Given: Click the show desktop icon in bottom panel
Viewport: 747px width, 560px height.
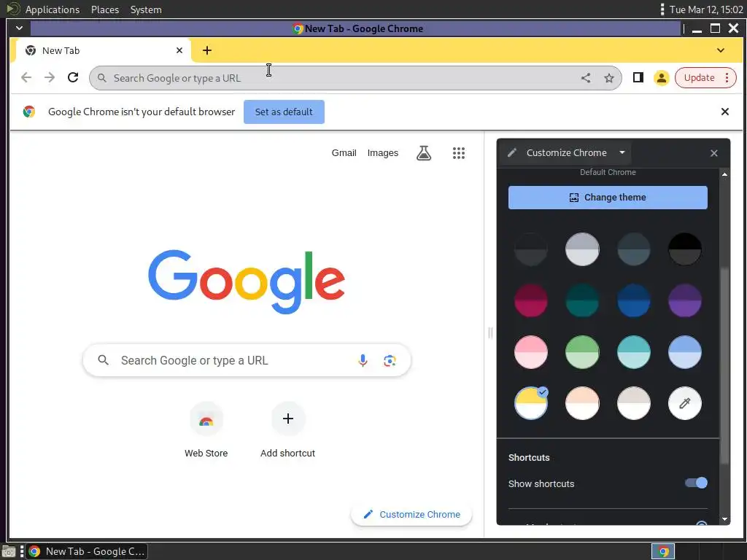Looking at the screenshot, I should click(x=9, y=551).
